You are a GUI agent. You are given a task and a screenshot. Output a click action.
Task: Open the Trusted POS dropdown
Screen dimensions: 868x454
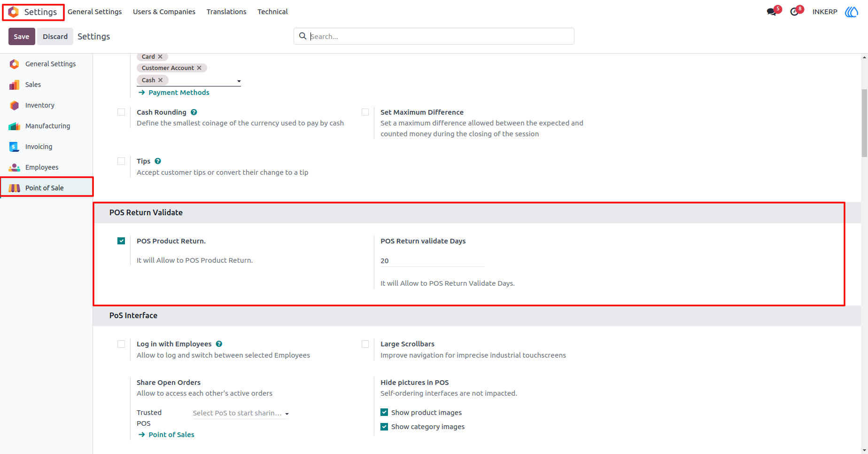click(240, 413)
